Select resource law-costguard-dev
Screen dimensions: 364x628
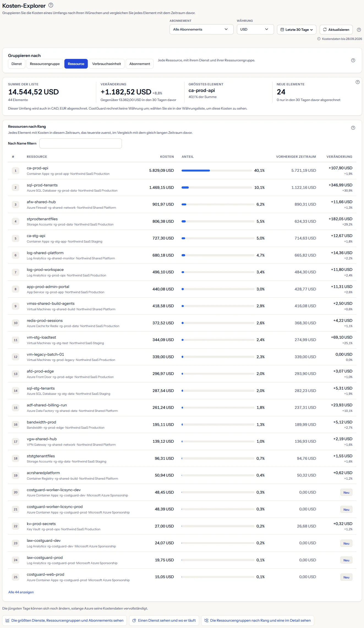(44, 540)
